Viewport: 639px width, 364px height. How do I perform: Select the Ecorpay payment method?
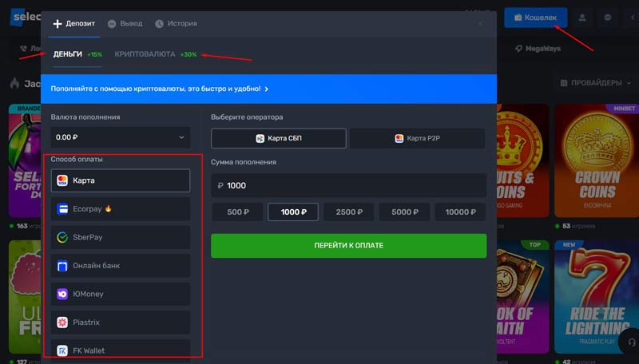[120, 209]
